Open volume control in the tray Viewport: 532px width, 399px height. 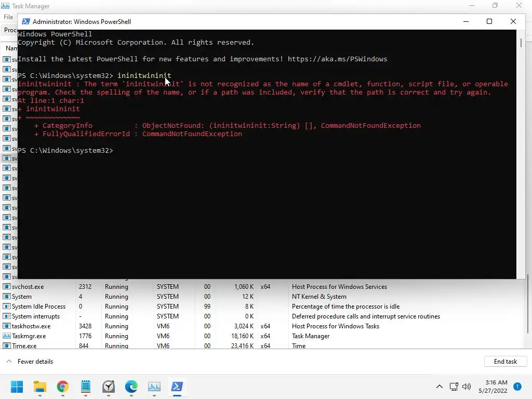(x=467, y=387)
